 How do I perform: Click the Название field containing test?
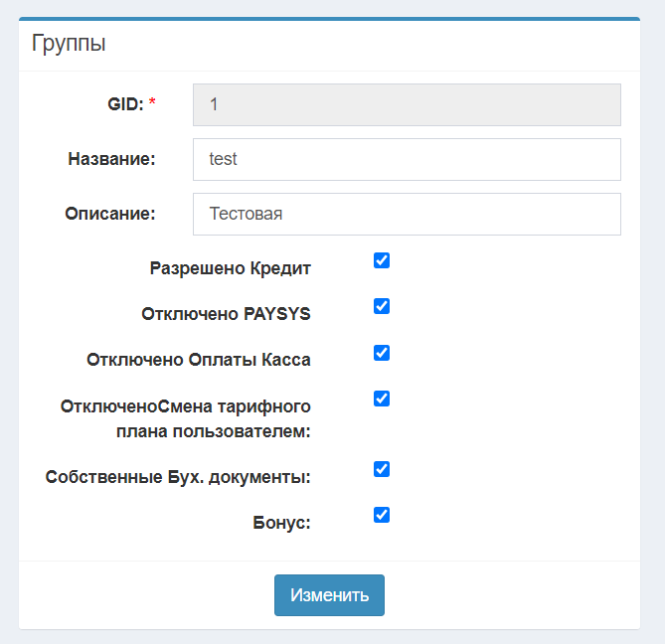[x=407, y=159]
